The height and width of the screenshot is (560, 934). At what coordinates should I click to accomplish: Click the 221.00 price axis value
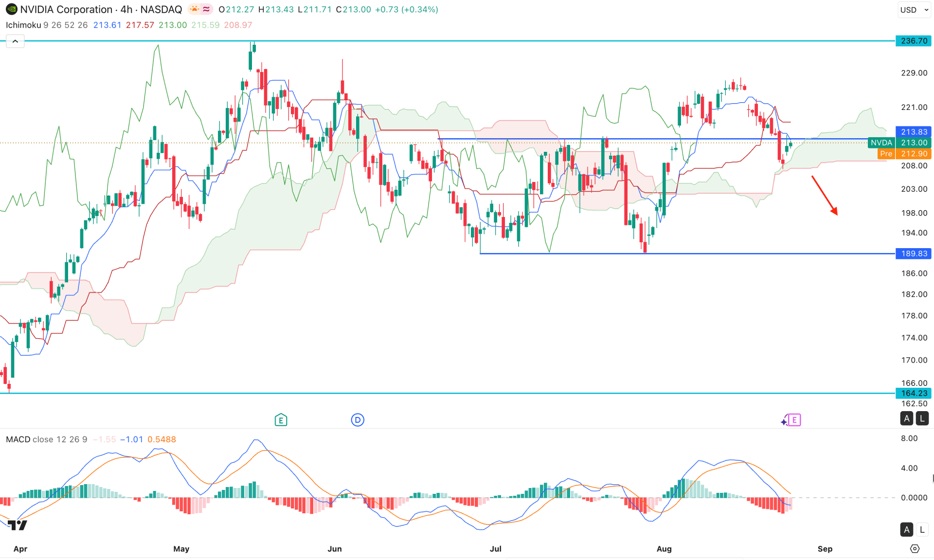coord(914,107)
